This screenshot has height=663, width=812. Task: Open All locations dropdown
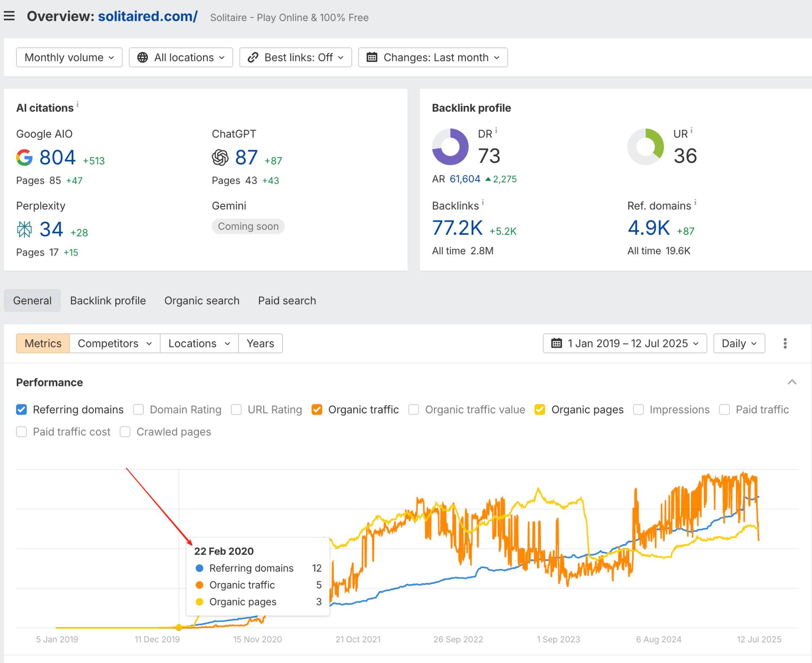[x=181, y=58]
